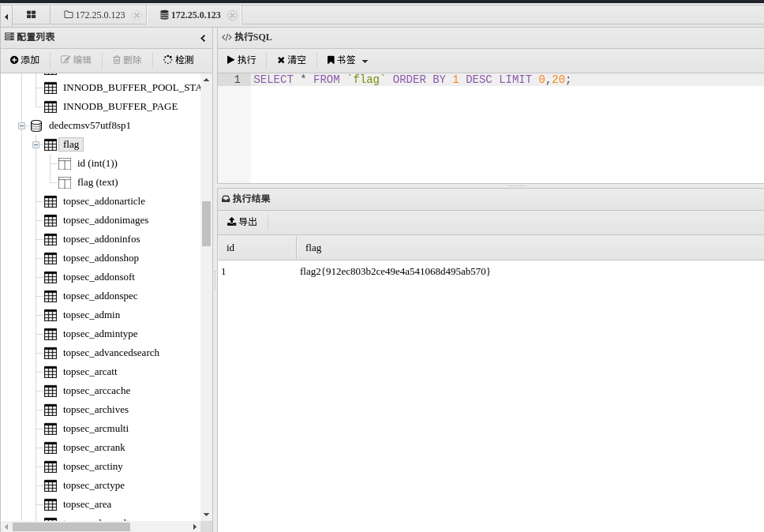Click the topsec_arccache table icon
The width and height of the screenshot is (764, 532).
pyautogui.click(x=51, y=391)
